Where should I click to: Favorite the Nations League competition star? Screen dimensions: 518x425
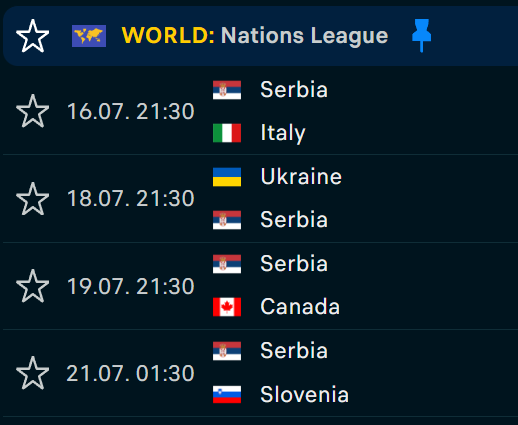coord(33,36)
